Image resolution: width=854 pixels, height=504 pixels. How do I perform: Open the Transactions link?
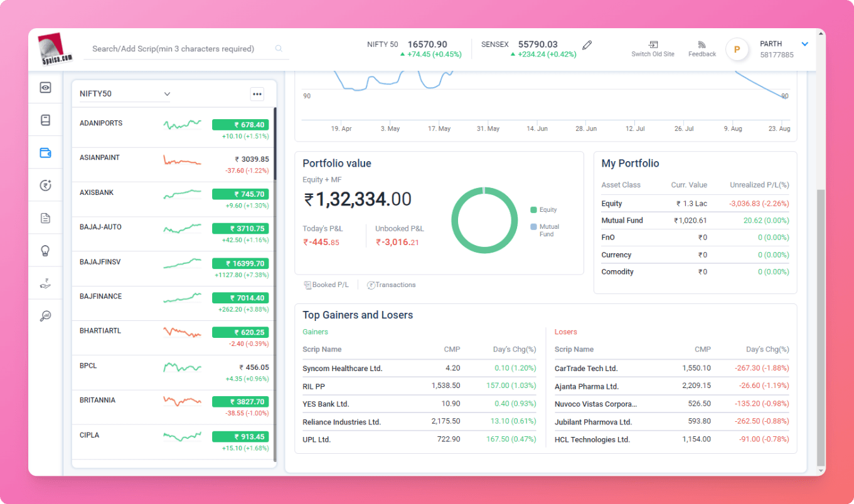point(392,285)
